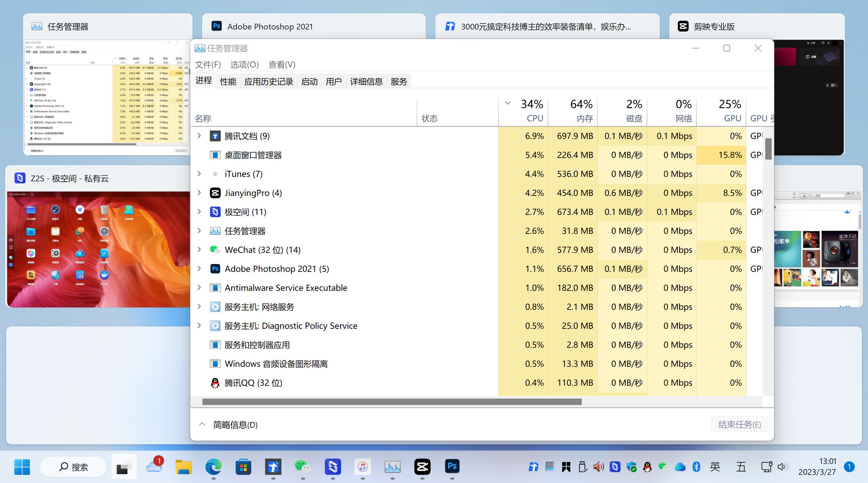
Task: Launch 剪映专业版 from the taskbar
Action: (422, 467)
